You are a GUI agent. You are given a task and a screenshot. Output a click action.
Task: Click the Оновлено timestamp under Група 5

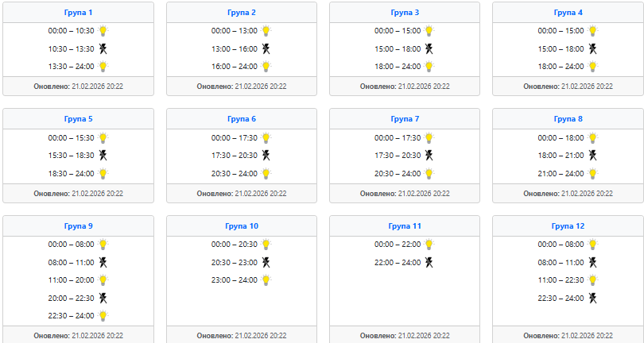(x=79, y=193)
